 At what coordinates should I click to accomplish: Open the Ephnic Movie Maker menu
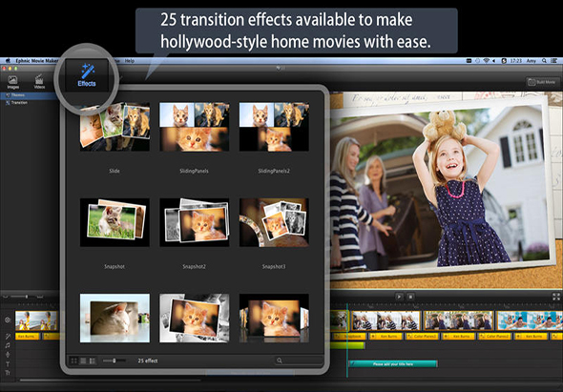point(36,61)
